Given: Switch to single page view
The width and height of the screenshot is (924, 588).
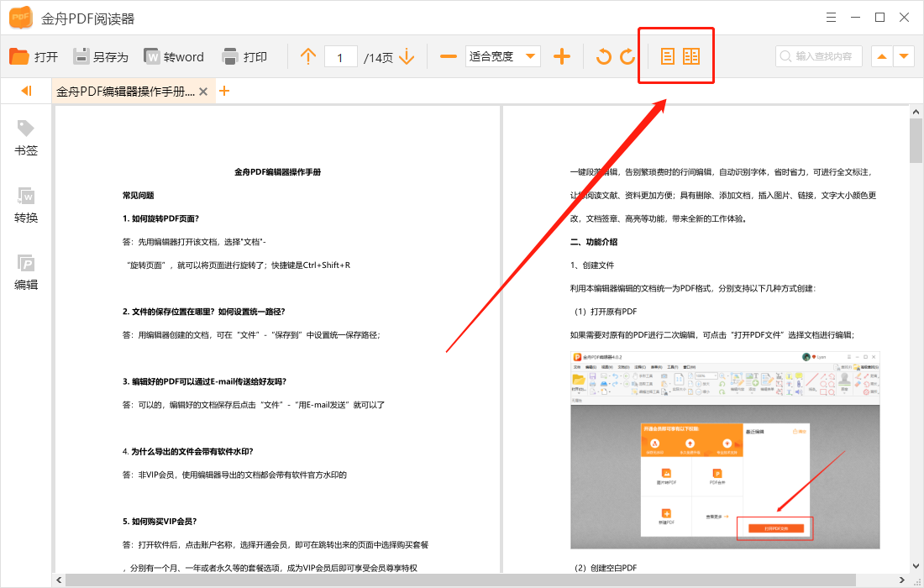Looking at the screenshot, I should pos(667,56).
